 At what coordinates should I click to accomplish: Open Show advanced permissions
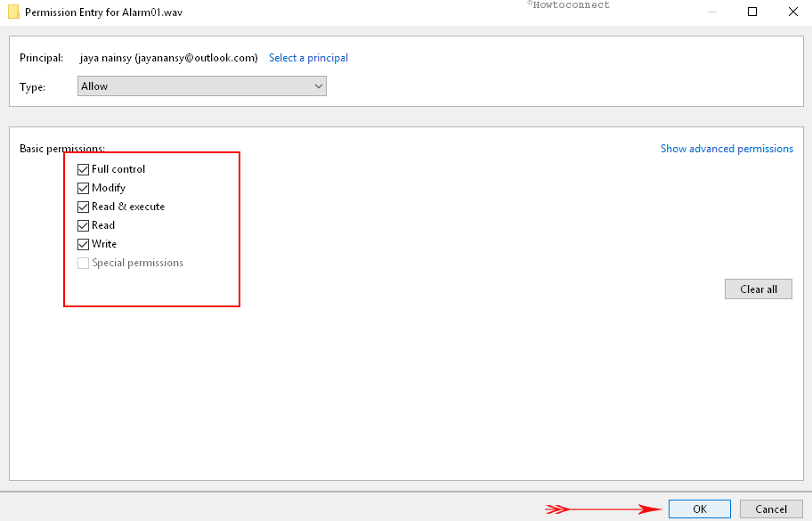coord(727,149)
